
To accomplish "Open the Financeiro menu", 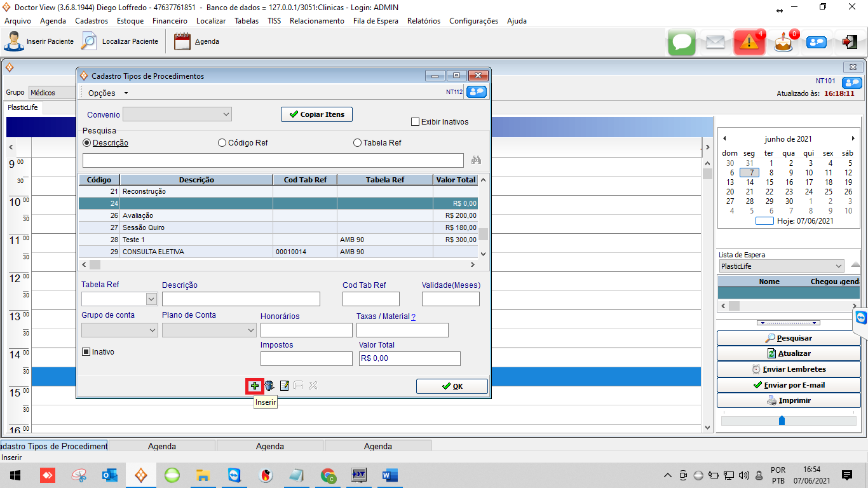I will click(x=170, y=21).
